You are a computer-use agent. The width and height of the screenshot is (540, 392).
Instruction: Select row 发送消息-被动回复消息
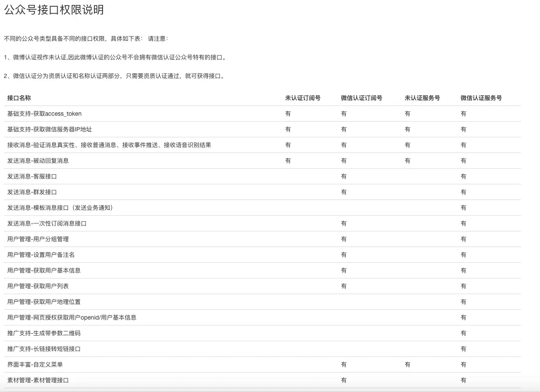[x=262, y=161]
